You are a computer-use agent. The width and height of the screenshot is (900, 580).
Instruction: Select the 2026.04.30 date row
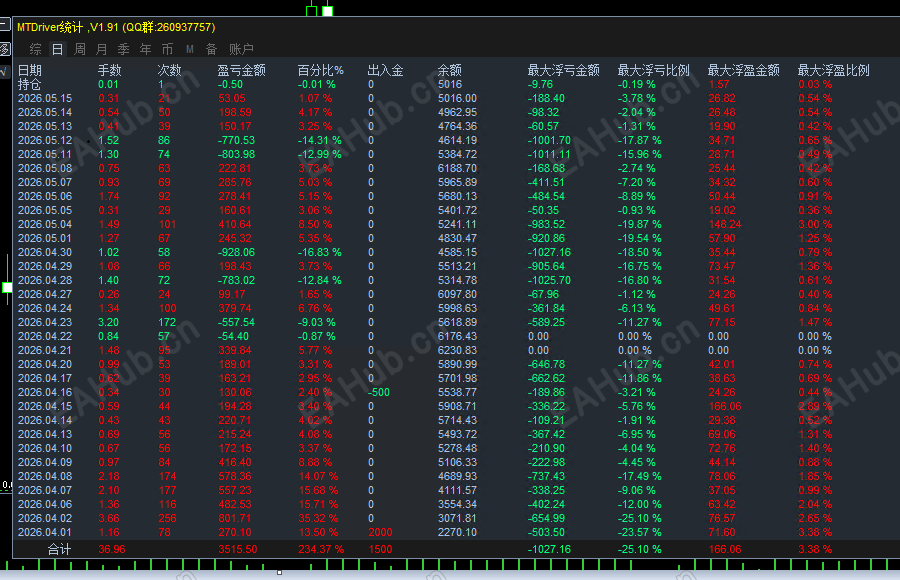tap(45, 252)
